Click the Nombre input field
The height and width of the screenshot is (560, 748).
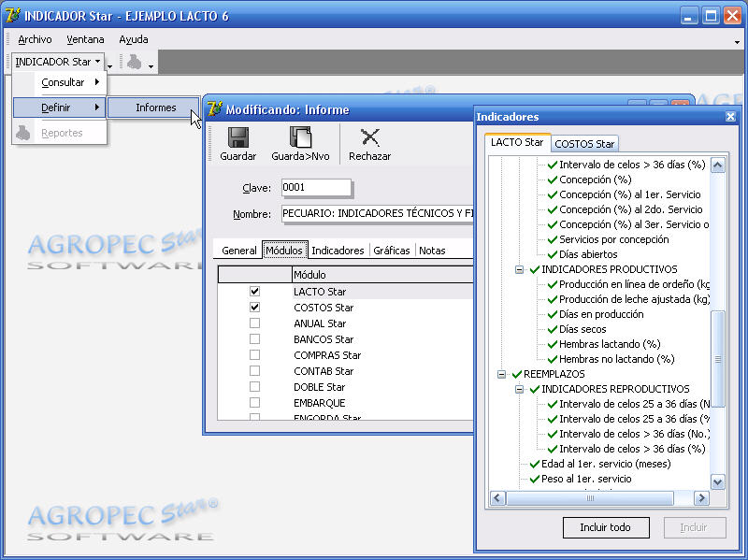tap(378, 213)
